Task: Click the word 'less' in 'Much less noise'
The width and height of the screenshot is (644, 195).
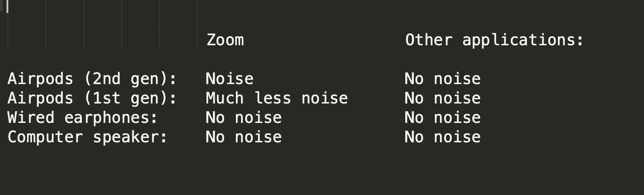Action: click(x=272, y=98)
